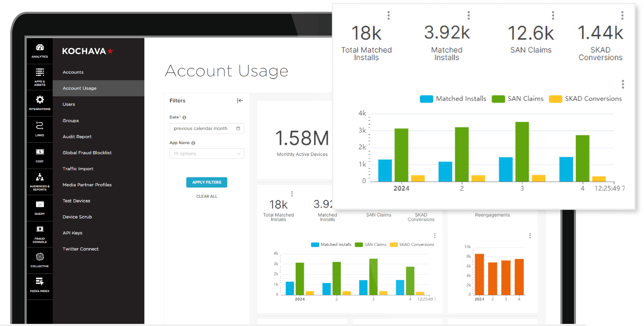Viewport: 644px width, 326px height.
Task: Select Account Usage in the navigation menu
Action: (98, 88)
